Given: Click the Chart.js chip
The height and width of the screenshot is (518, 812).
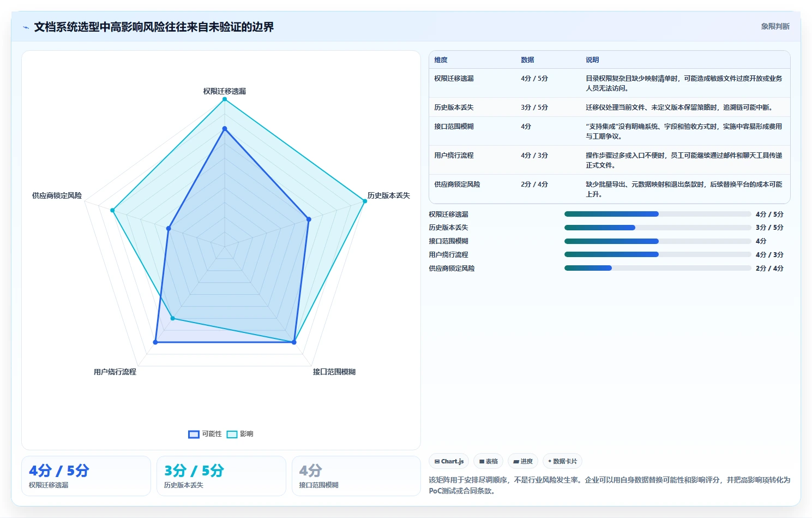Looking at the screenshot, I should coord(449,461).
